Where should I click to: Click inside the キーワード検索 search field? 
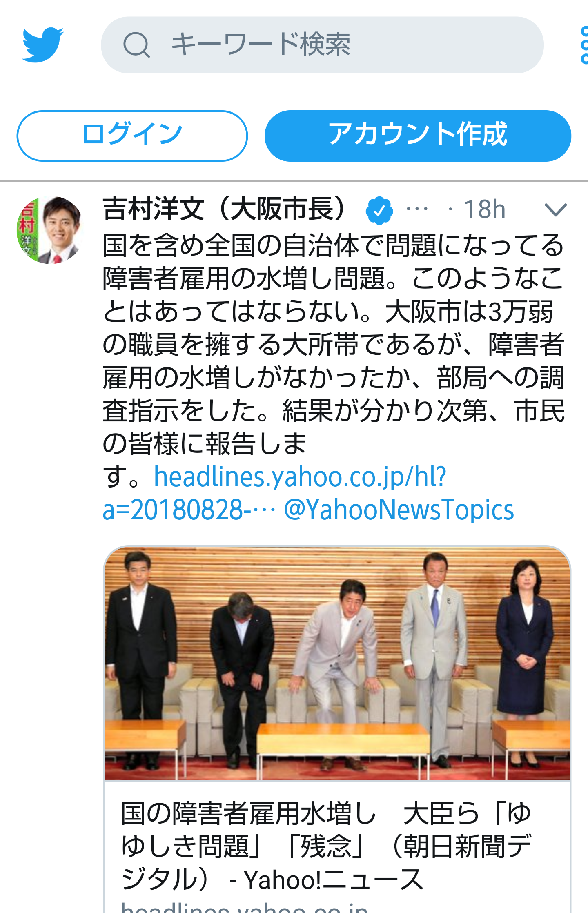pos(322,45)
